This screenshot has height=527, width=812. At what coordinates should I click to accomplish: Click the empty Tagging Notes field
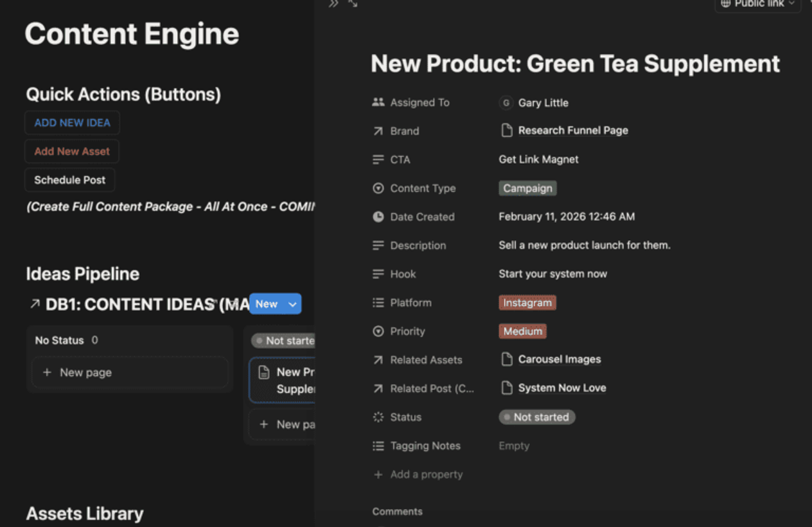pyautogui.click(x=514, y=445)
